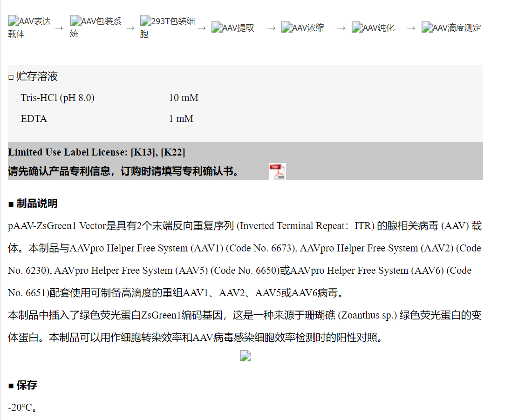The height and width of the screenshot is (420, 518).
Task: Click the 10 mM concentration value
Action: (184, 98)
